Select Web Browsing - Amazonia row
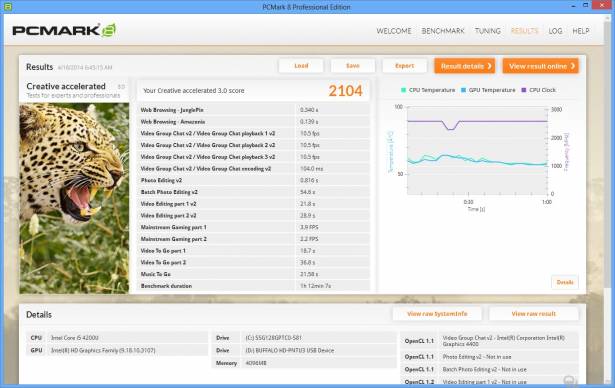Screen dimensions: 615x388 253,122
